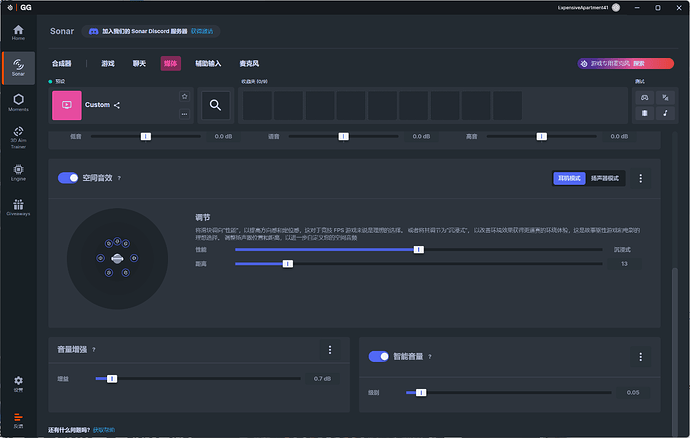Open 3D Aim Trainer from sidebar
The width and height of the screenshot is (690, 438).
[18, 134]
